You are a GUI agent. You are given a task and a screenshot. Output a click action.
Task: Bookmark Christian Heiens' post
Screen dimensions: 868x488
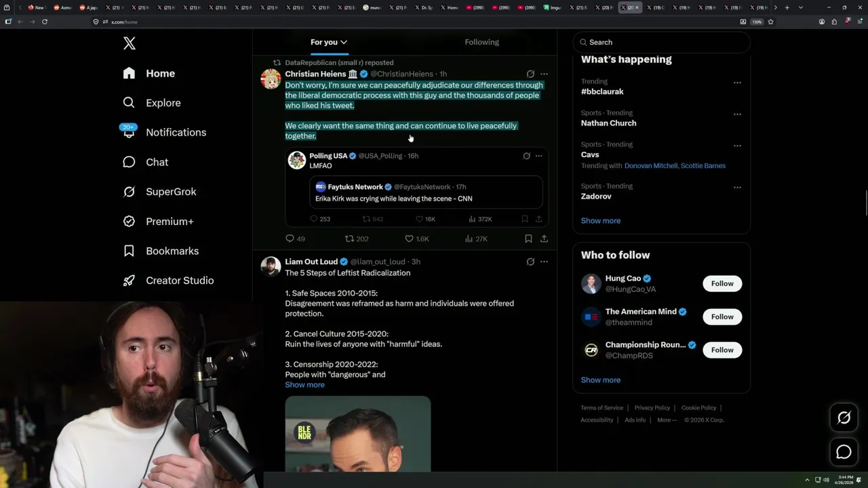point(528,239)
